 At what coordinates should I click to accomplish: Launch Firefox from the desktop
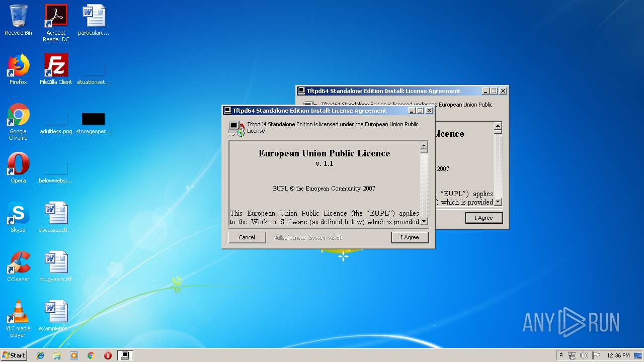pyautogui.click(x=18, y=69)
